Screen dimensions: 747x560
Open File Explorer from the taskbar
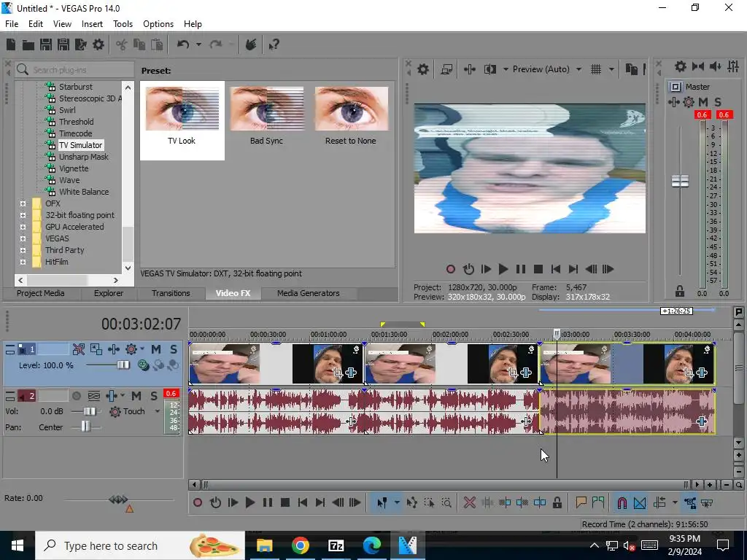[x=264, y=545]
